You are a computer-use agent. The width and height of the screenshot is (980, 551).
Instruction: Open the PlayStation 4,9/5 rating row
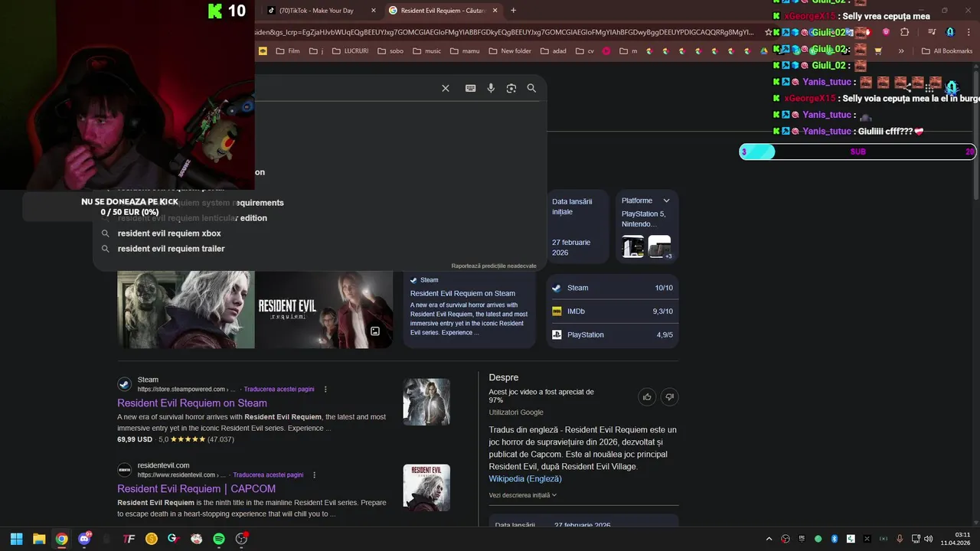tap(612, 335)
